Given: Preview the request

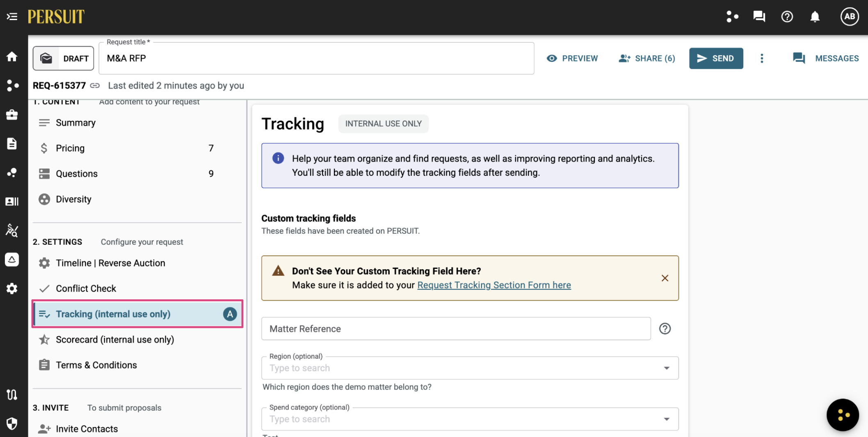Looking at the screenshot, I should [572, 58].
